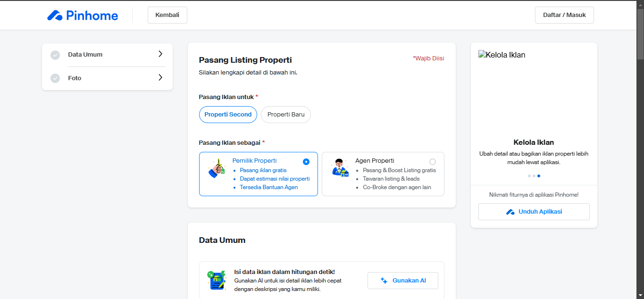The height and width of the screenshot is (299, 644).
Task: Expand the Foto section chevron
Action: pyautogui.click(x=160, y=78)
